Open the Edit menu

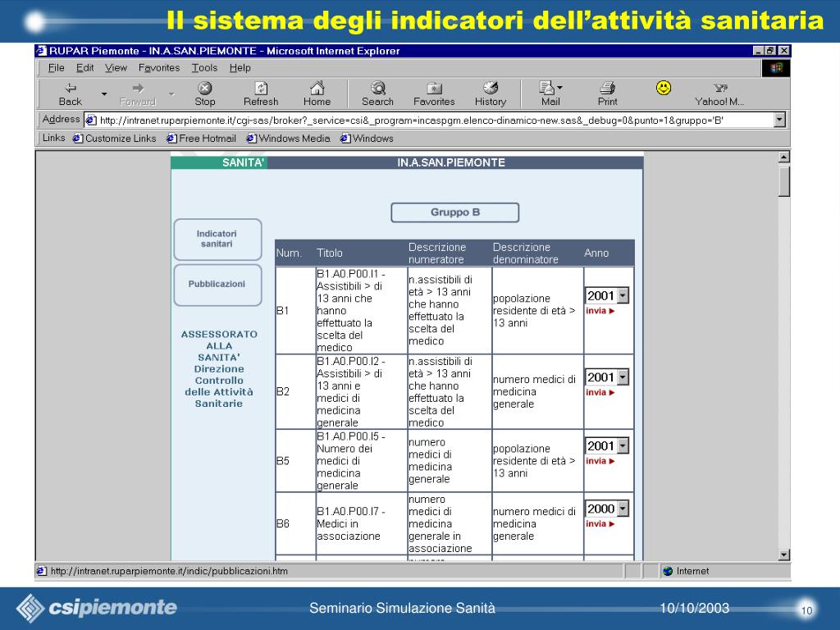84,68
